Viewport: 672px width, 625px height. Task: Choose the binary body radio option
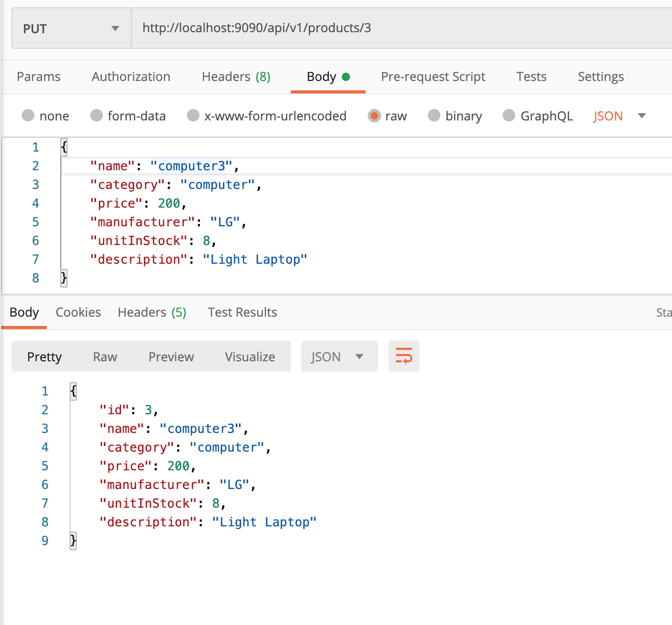[x=434, y=115]
